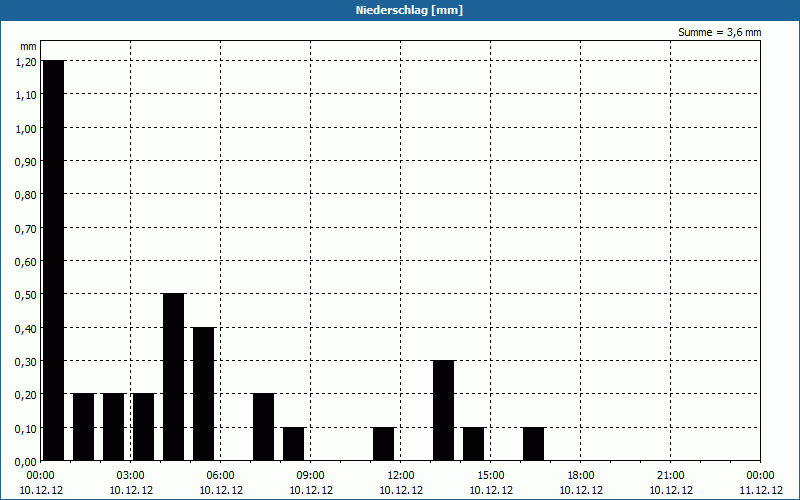This screenshot has height=500, width=800.
Task: Click the 0,20 mm bar starting at 03:00
Action: point(143,427)
